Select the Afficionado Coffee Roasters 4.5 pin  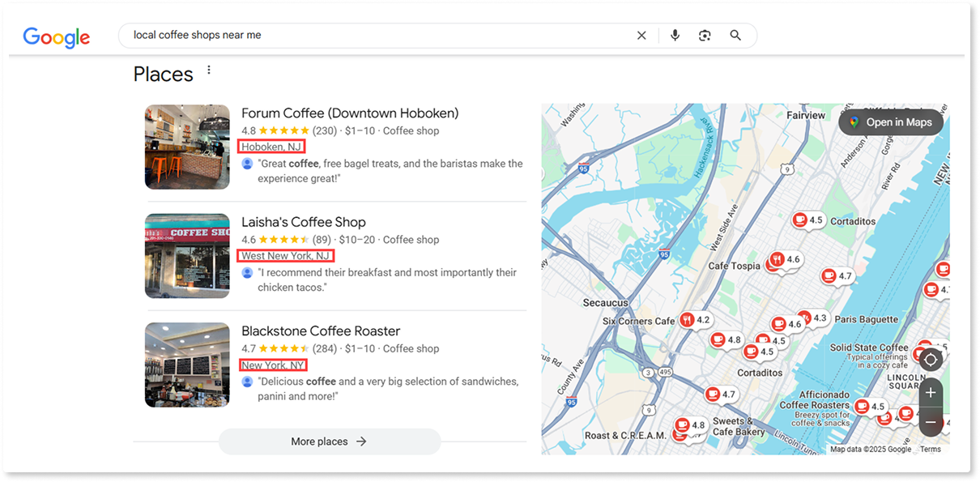(869, 407)
